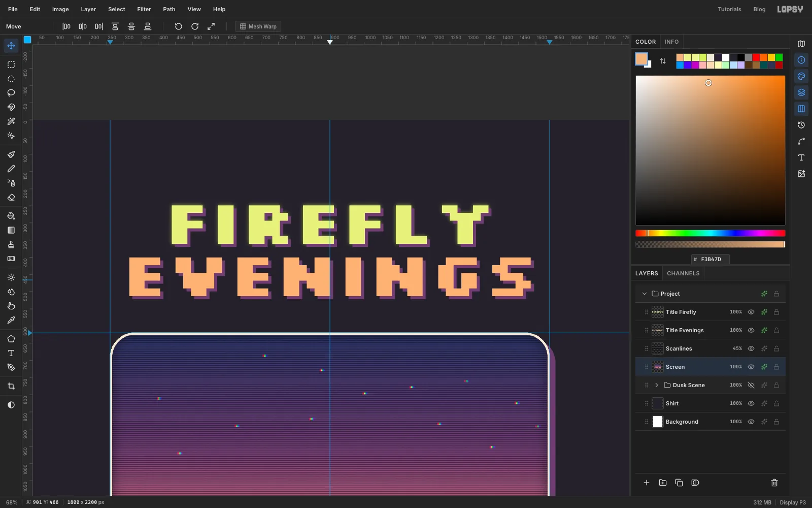The width and height of the screenshot is (812, 508).
Task: Switch to the Channels tab
Action: point(683,273)
